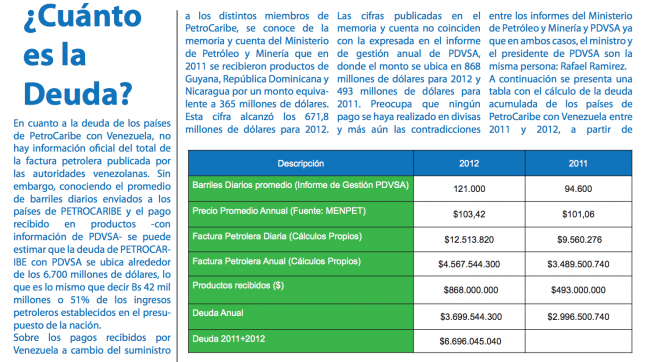The image size is (647, 362).
Task: Click the line "a los distintos miembros de"
Action: [257, 16]
